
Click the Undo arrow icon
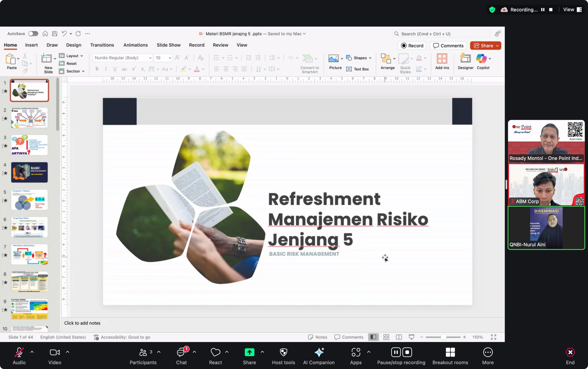coord(64,34)
